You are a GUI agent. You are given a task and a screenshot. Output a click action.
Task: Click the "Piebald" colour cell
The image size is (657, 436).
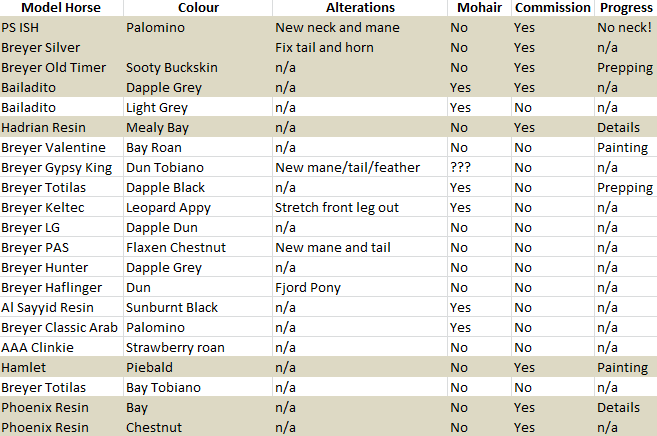pos(151,368)
